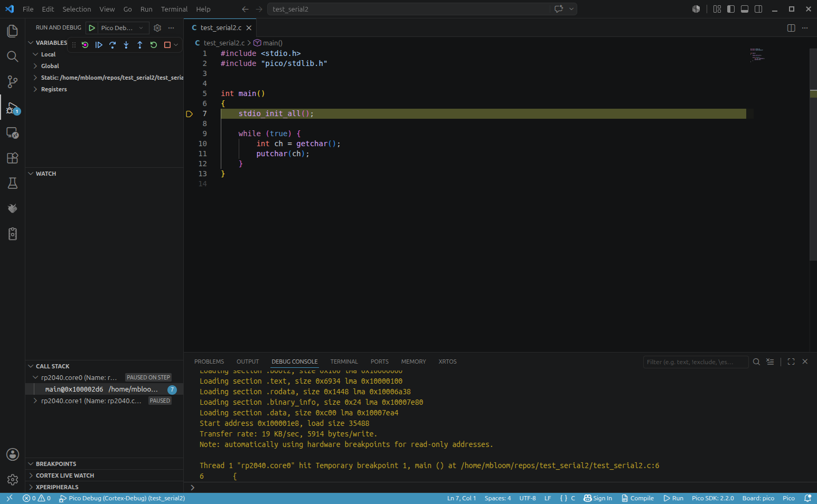Click Compile in the status bar
817x504 pixels.
[637, 498]
